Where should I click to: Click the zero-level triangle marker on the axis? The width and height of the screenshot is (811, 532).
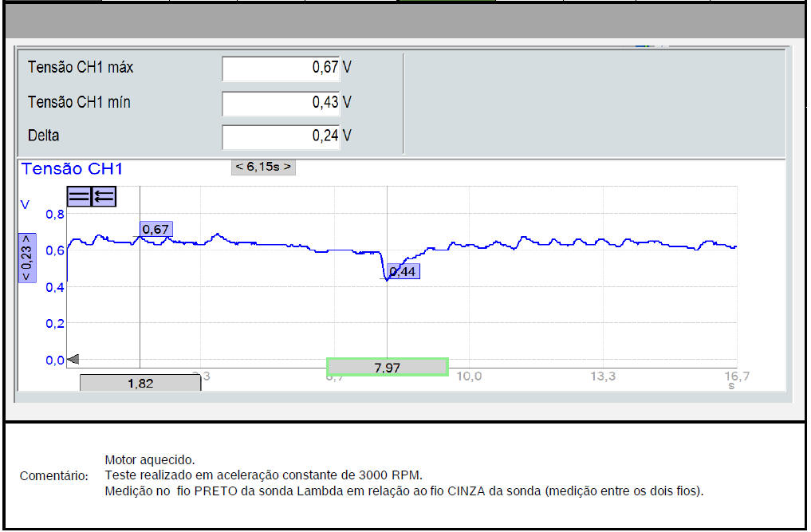[x=73, y=361]
